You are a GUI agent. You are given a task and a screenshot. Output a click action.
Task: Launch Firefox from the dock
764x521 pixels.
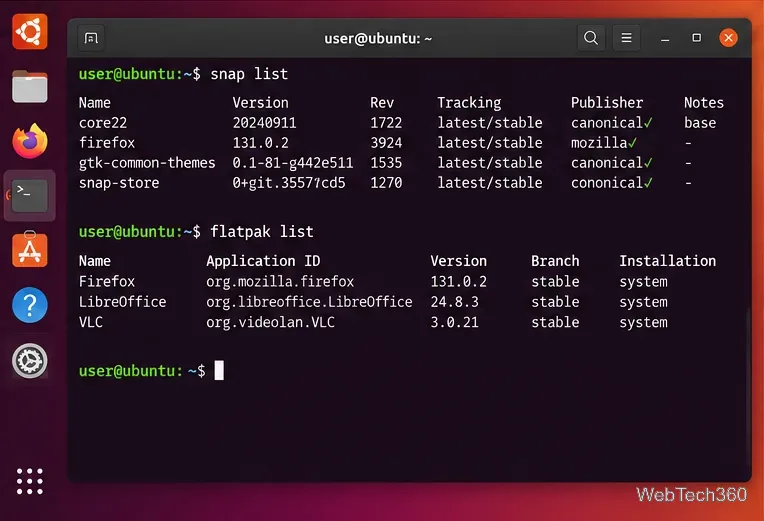(x=30, y=141)
